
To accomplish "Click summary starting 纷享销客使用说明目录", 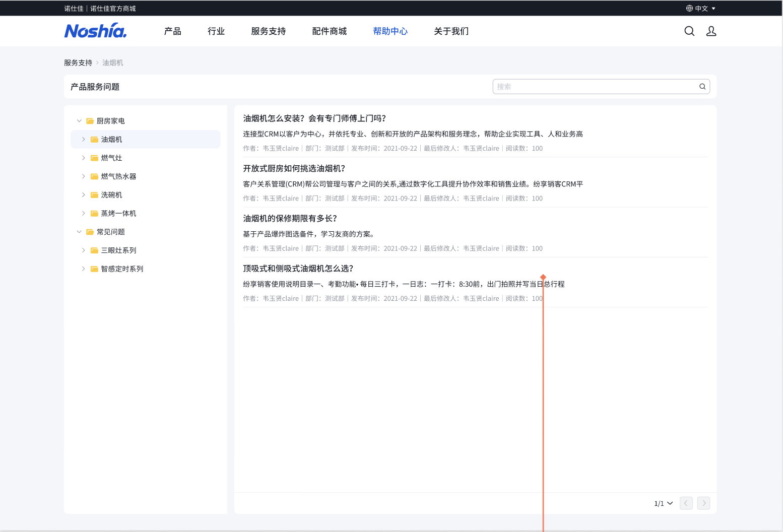I will pyautogui.click(x=404, y=284).
